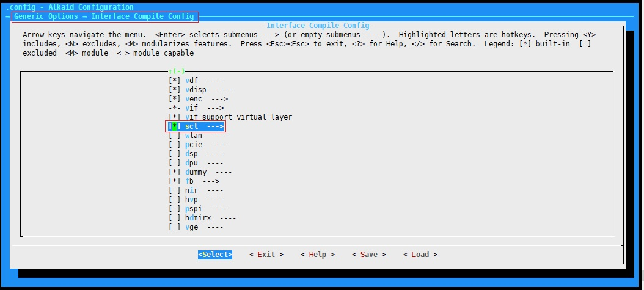Open the venc submenu arrow
This screenshot has width=644, height=290.
[x=219, y=99]
